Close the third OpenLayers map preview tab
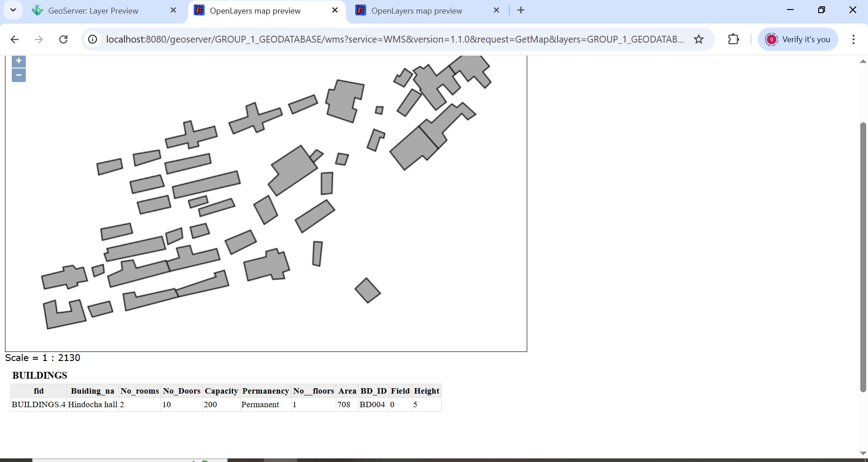This screenshot has height=462, width=868. 496,10
